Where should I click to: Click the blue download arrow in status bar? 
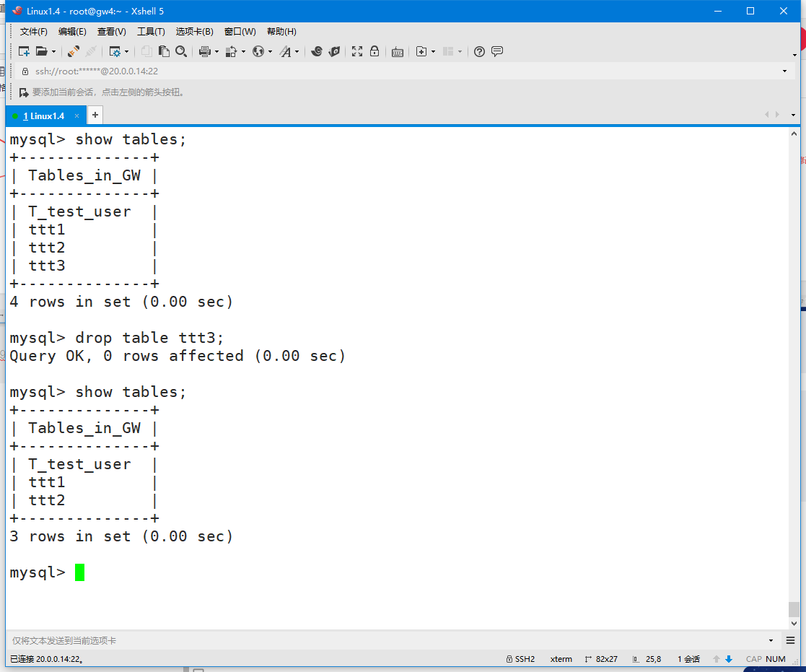pos(728,659)
